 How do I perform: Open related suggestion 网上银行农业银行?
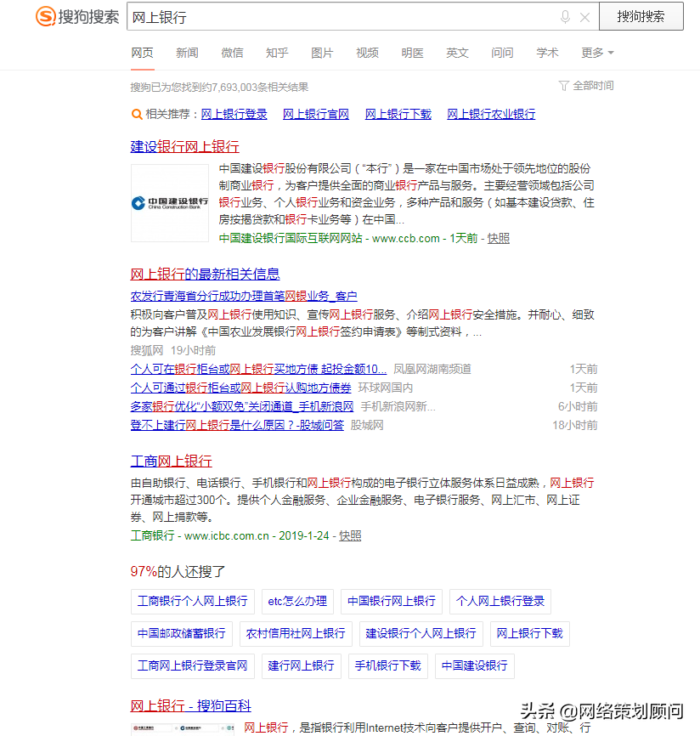coord(491,114)
